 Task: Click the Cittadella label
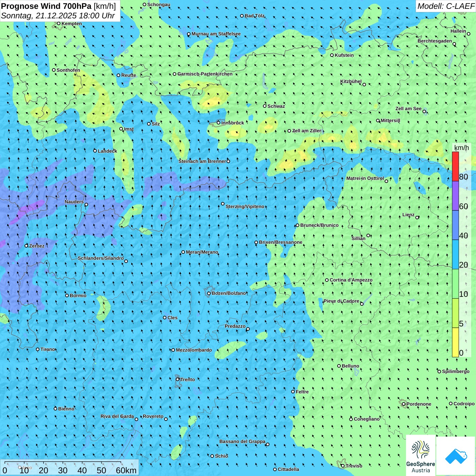click(x=288, y=469)
